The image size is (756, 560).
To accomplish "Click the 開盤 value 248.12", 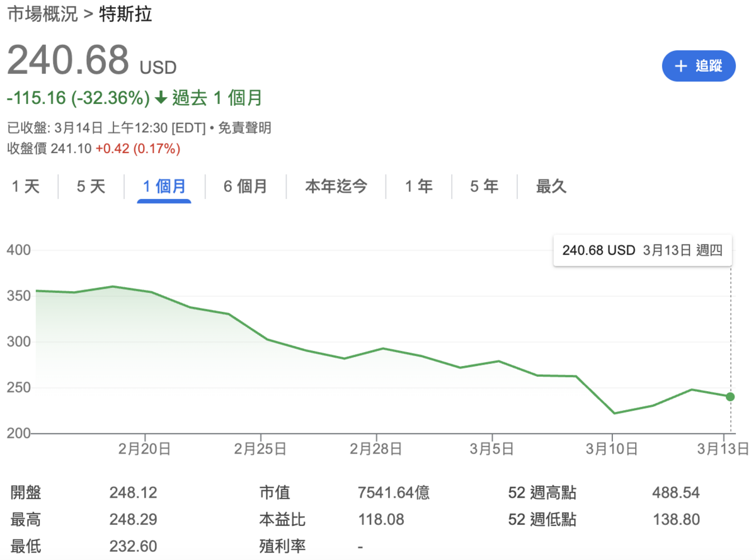I will (x=134, y=493).
